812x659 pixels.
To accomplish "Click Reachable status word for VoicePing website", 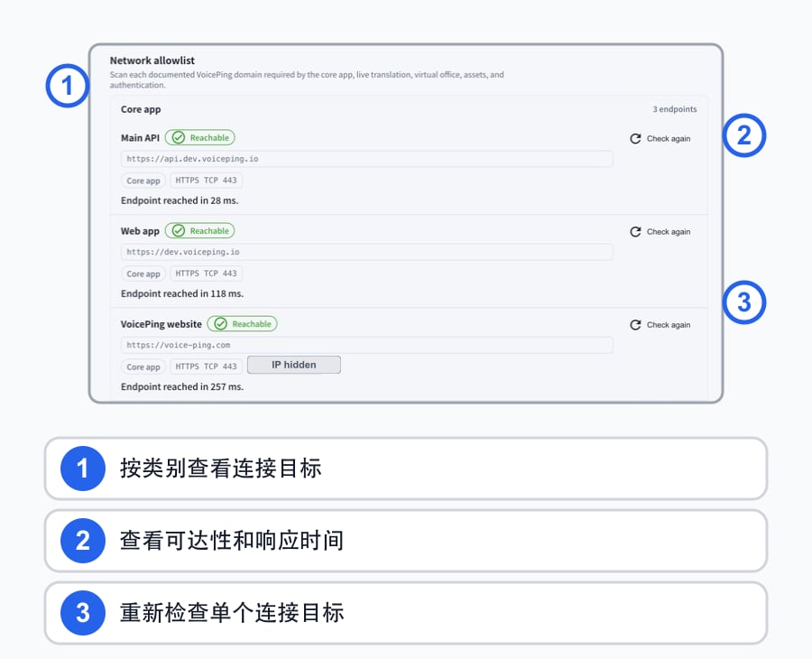I will (252, 324).
